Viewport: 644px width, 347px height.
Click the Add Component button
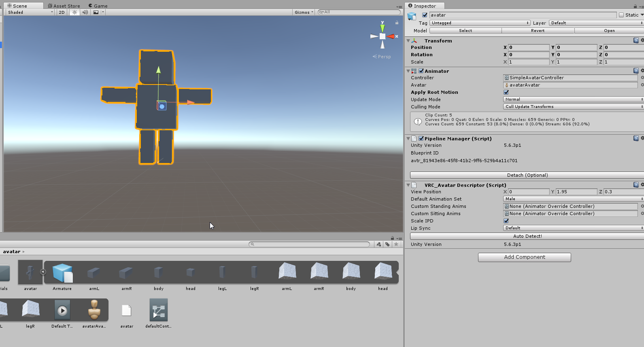pyautogui.click(x=525, y=257)
